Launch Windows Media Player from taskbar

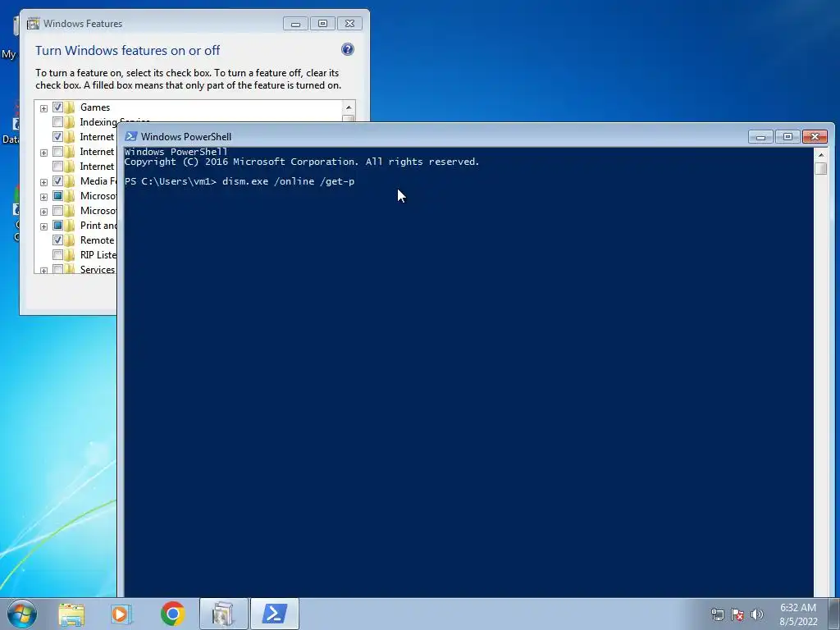(x=121, y=614)
